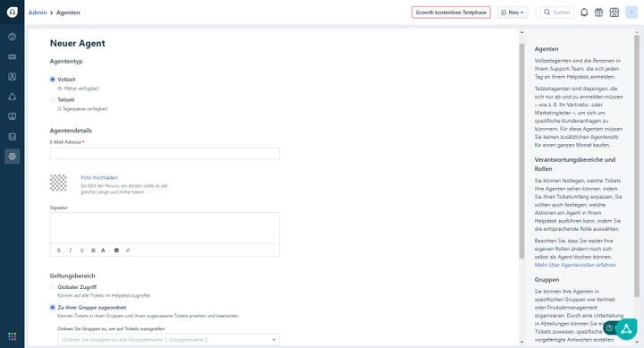Click the bold button in signature editor
The image size is (644, 348).
[x=59, y=250]
